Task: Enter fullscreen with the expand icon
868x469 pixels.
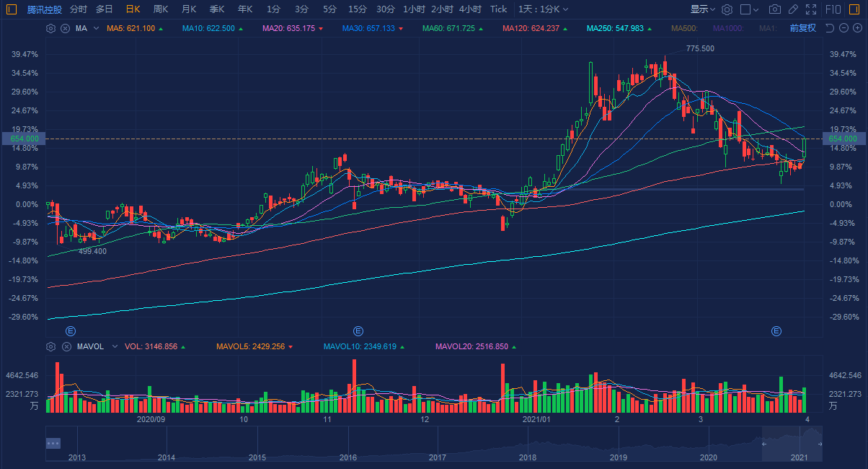Action: point(811,9)
